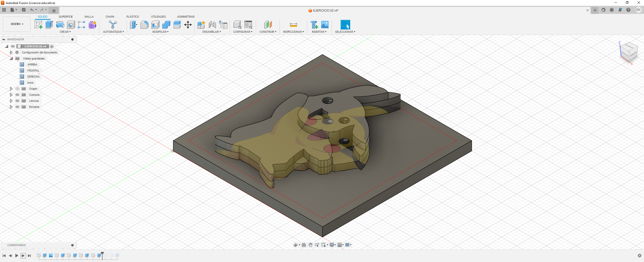644x262 pixels.
Task: Toggle visibility of Origen folder
Action: [x=17, y=89]
